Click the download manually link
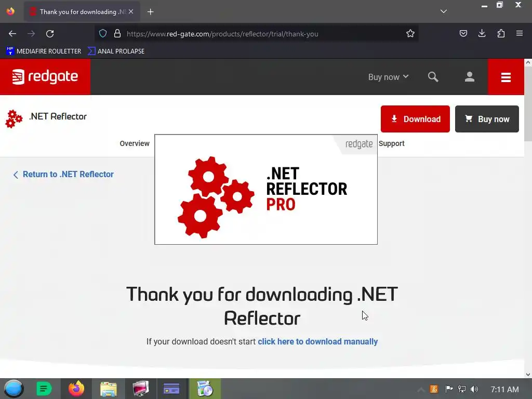 point(317,341)
